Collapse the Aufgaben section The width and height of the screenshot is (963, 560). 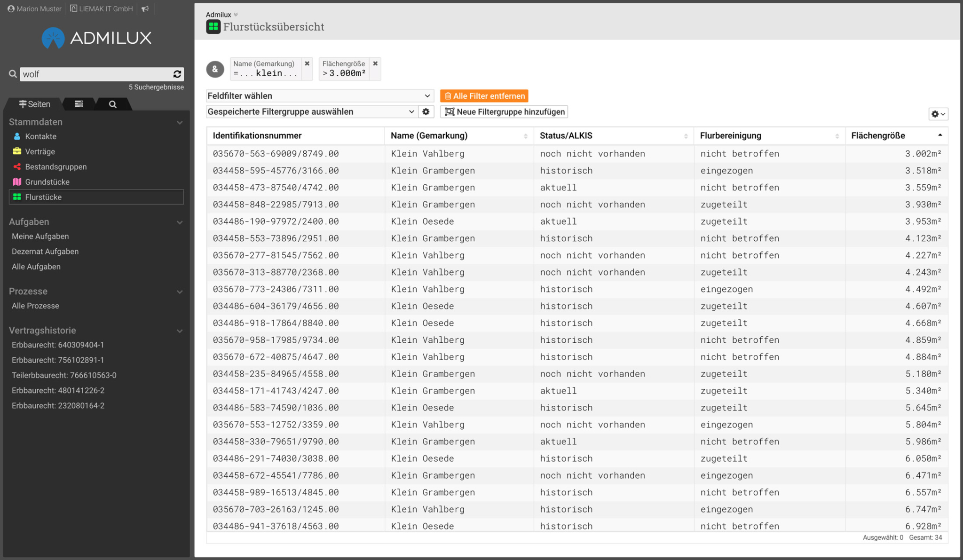click(180, 222)
